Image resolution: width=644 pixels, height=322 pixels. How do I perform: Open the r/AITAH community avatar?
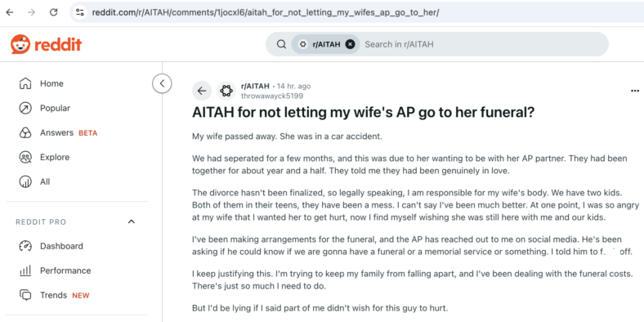click(x=226, y=91)
